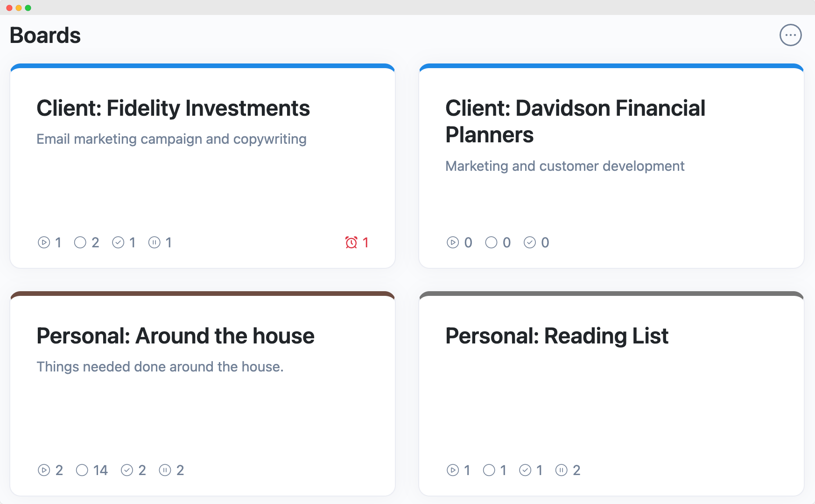
Task: Open the Client: Fidelity Investments board title
Action: [x=173, y=108]
